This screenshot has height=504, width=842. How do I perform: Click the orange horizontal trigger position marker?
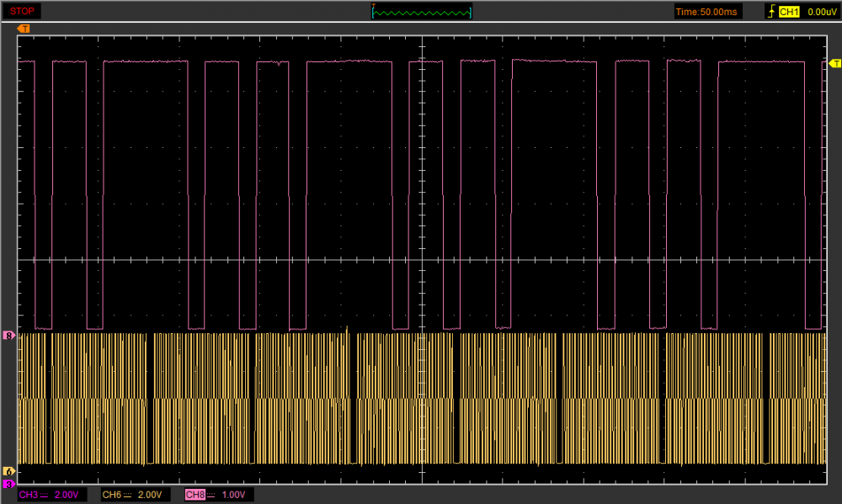point(23,29)
